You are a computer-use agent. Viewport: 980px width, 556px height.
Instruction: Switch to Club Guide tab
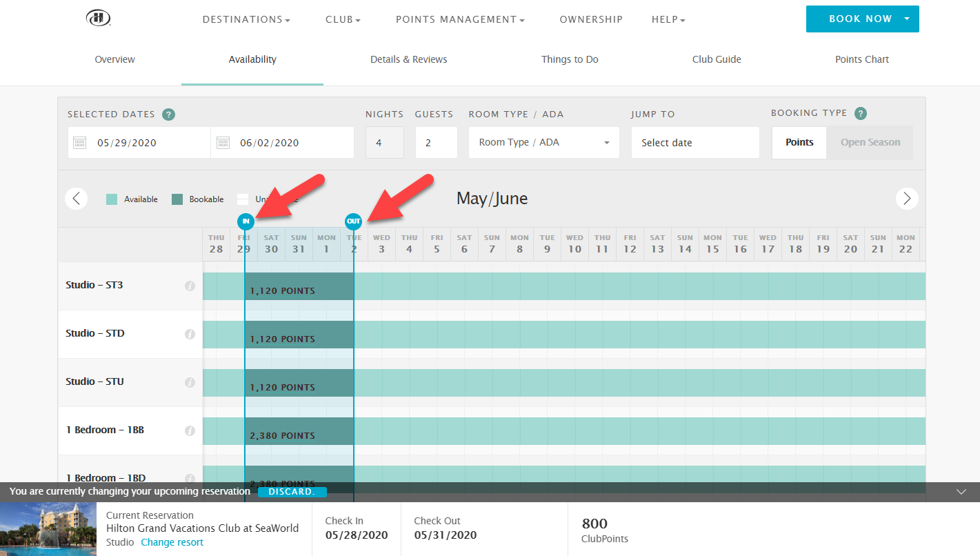(717, 59)
